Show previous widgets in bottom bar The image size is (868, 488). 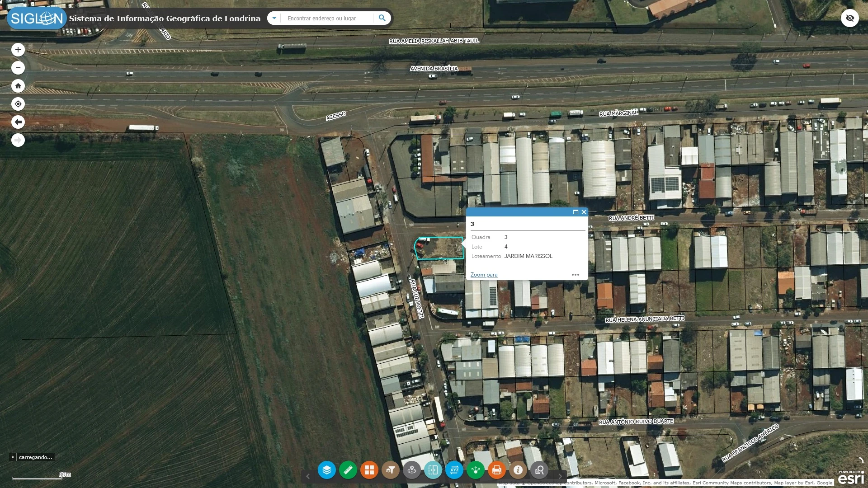(x=308, y=476)
